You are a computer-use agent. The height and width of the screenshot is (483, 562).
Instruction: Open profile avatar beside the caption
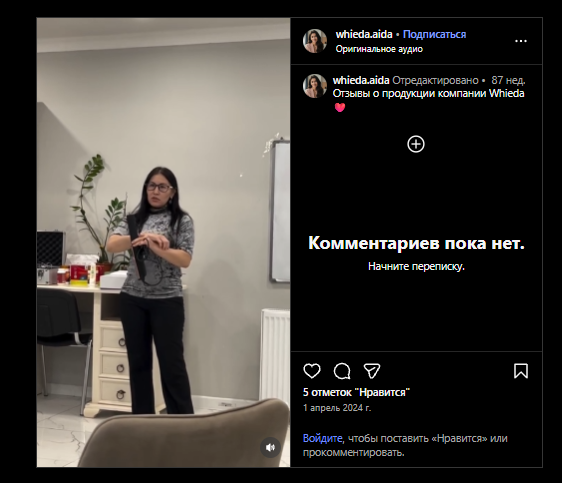[x=315, y=86]
